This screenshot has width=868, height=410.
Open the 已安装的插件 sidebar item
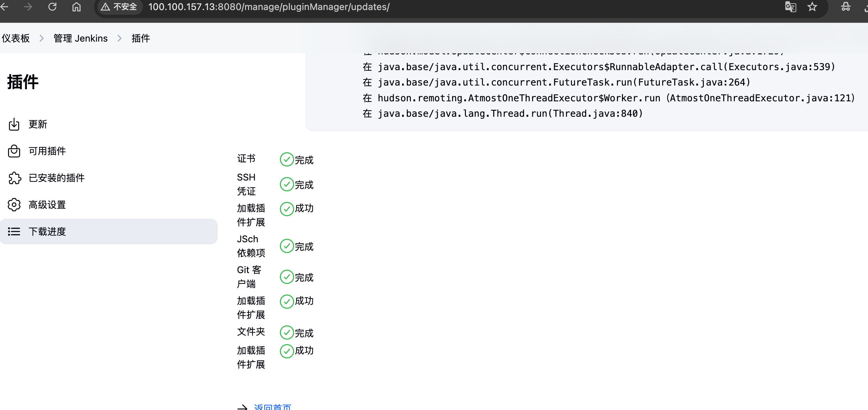click(x=108, y=178)
